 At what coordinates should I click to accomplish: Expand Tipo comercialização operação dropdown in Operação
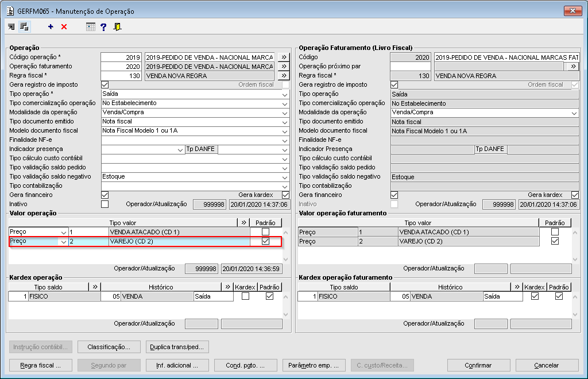pyautogui.click(x=285, y=103)
